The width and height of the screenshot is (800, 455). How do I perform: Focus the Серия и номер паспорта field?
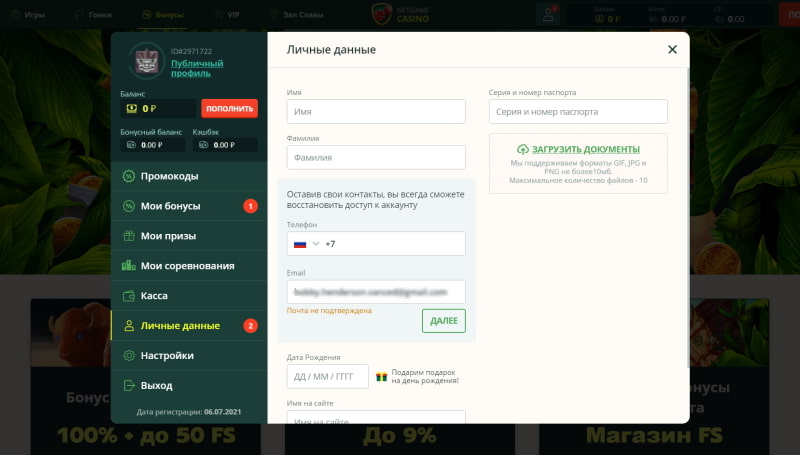[578, 111]
